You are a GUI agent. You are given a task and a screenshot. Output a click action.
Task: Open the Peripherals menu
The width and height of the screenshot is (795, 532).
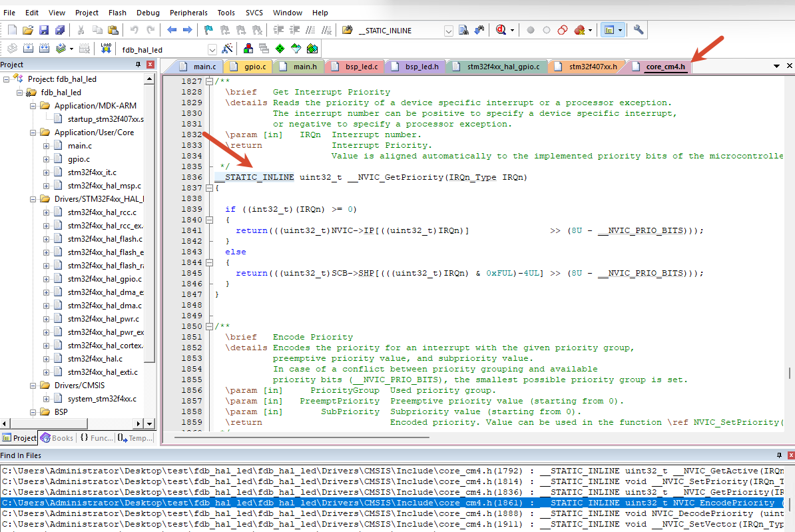[x=188, y=13]
